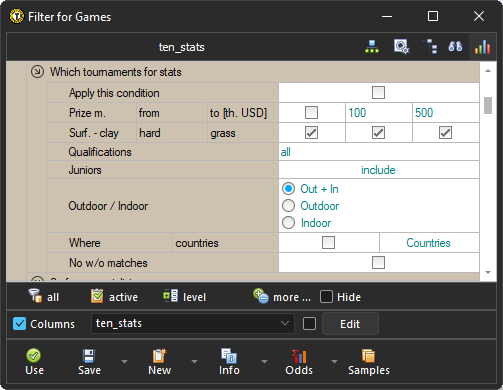Open the bar chart statistics icon
This screenshot has width=503, height=390.
pos(482,47)
